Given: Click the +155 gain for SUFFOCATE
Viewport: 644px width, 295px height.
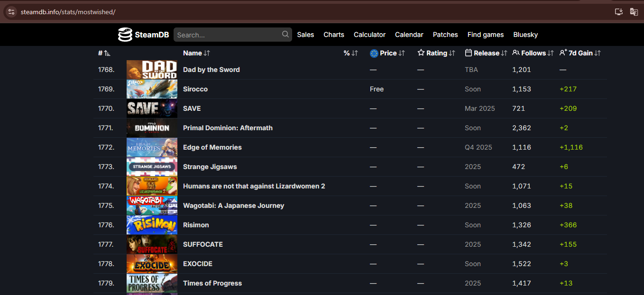Looking at the screenshot, I should tap(568, 244).
